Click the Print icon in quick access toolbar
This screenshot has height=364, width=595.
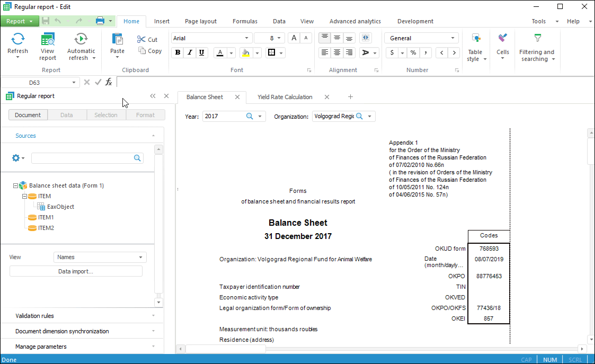pyautogui.click(x=100, y=21)
